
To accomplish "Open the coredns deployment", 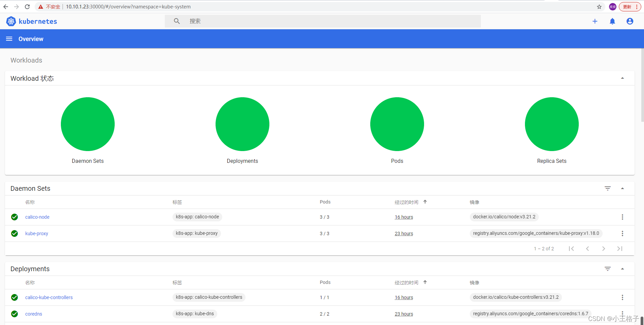I will (x=34, y=314).
